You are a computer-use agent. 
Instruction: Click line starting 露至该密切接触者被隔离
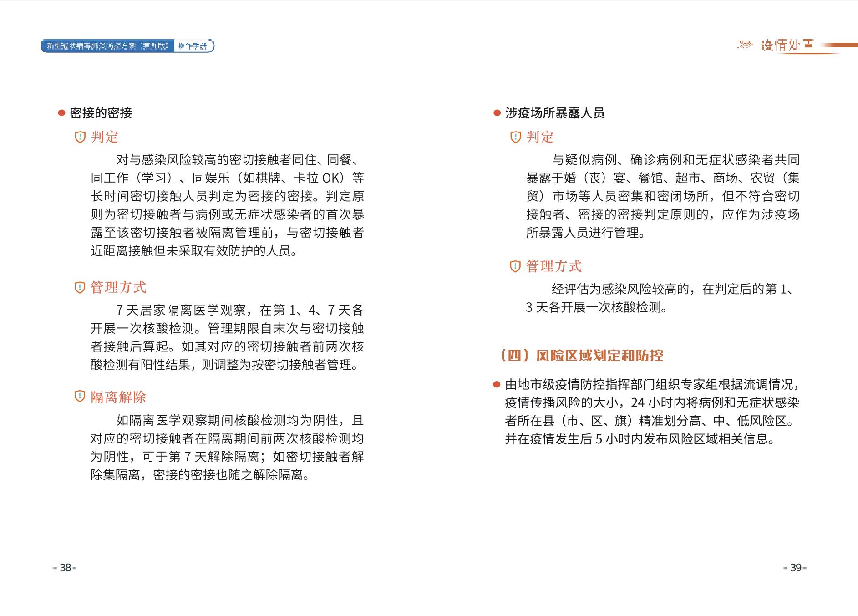tap(227, 233)
